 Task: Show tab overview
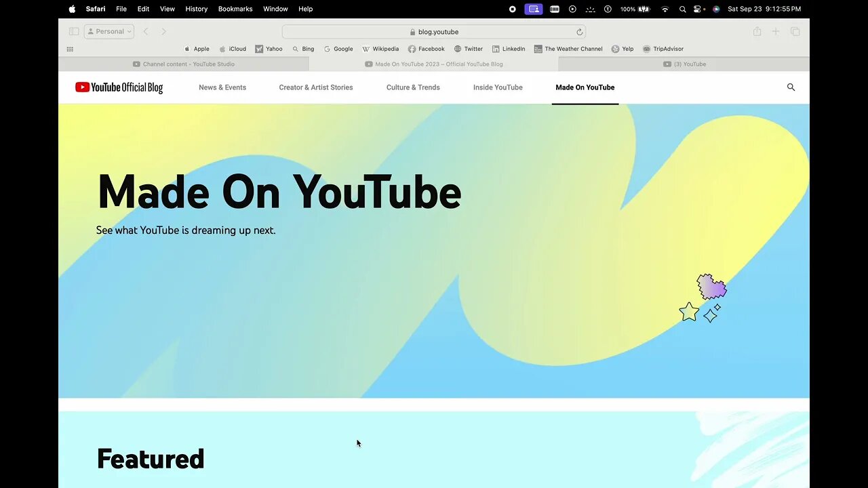[795, 31]
